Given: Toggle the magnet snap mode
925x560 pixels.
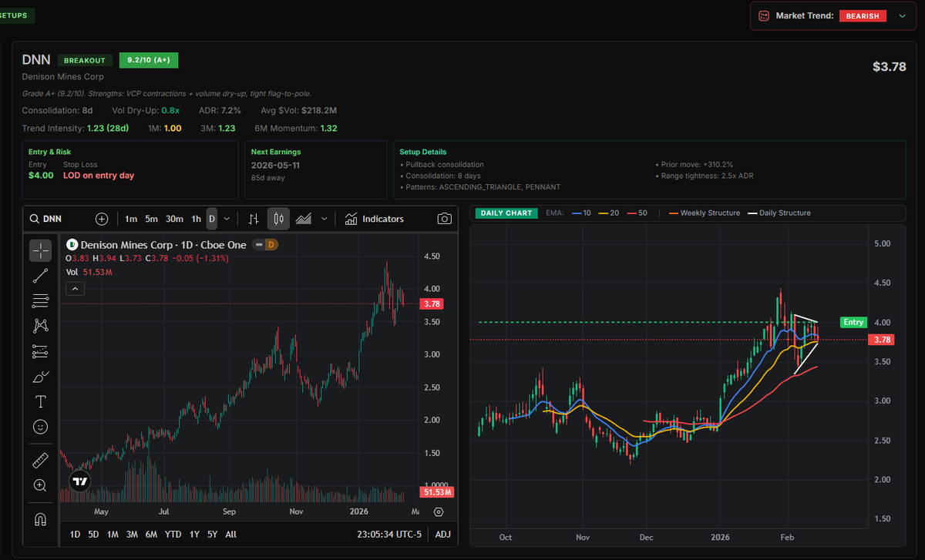Looking at the screenshot, I should point(41,519).
